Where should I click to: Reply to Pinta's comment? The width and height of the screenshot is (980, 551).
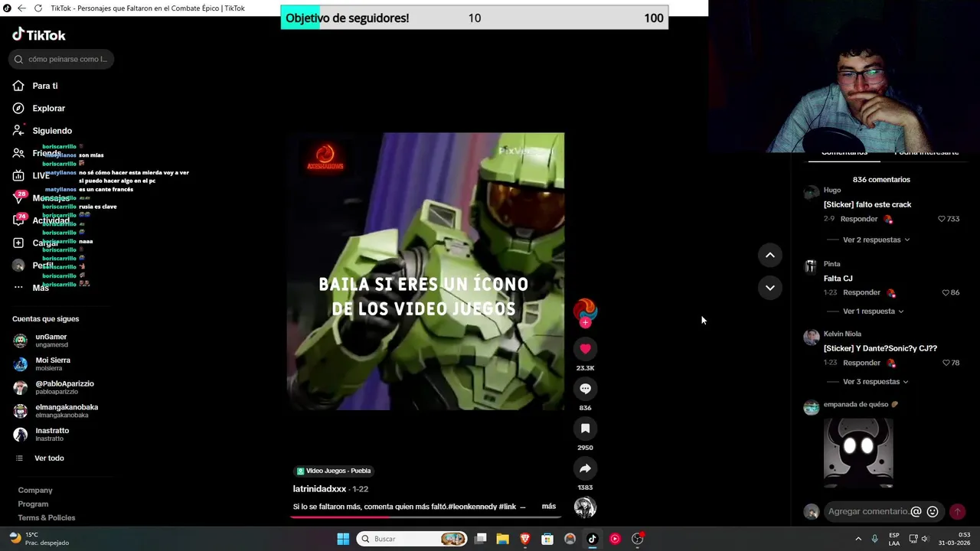[861, 292]
